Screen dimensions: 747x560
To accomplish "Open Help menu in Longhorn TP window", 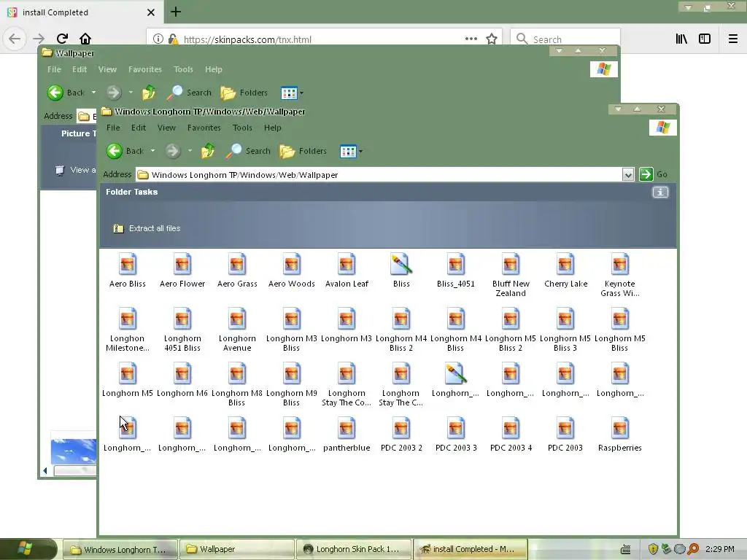I will click(x=273, y=128).
